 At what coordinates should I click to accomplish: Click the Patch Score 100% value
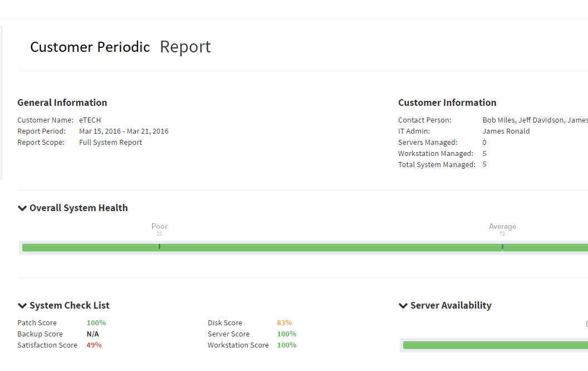[x=96, y=323]
